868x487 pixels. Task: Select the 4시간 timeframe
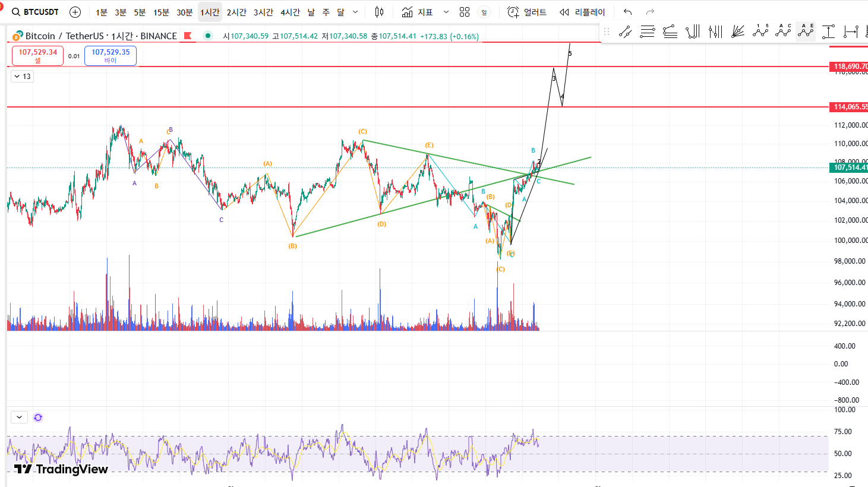290,12
